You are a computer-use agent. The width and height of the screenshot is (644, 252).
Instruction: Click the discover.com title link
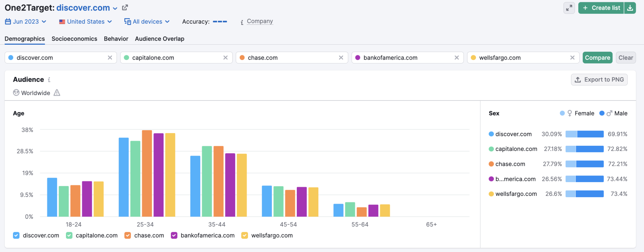(83, 8)
